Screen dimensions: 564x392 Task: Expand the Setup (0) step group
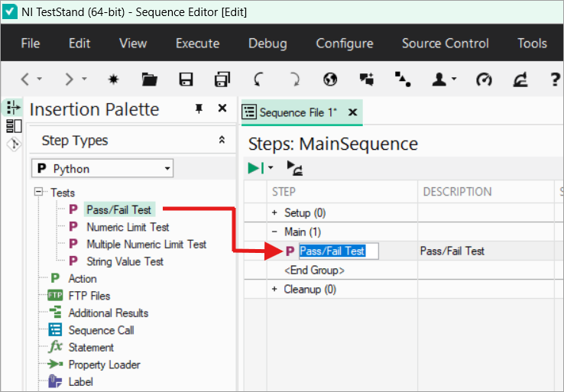tap(274, 212)
